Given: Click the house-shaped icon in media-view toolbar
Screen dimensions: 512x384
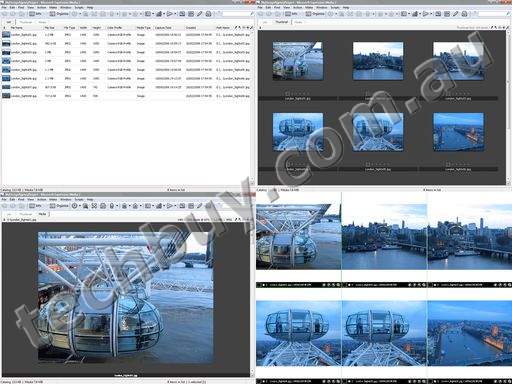Looking at the screenshot, I should (135, 206).
